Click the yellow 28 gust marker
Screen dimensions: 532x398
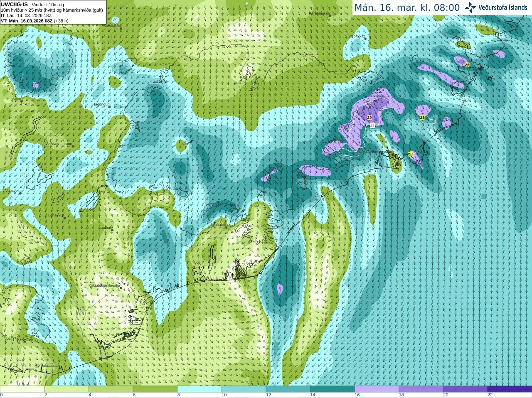click(x=422, y=118)
